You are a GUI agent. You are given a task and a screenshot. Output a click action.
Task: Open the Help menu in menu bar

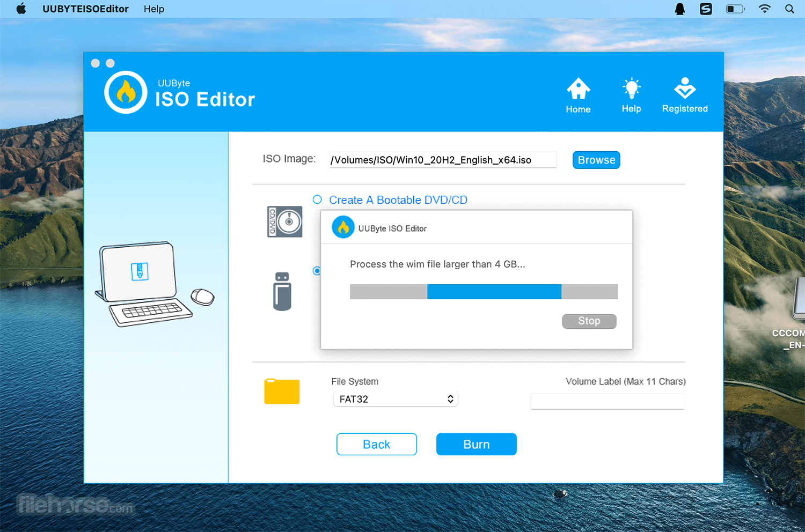coord(154,9)
